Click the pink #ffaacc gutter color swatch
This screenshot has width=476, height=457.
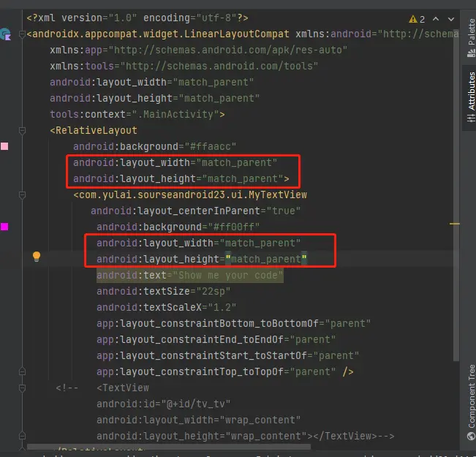pos(4,146)
